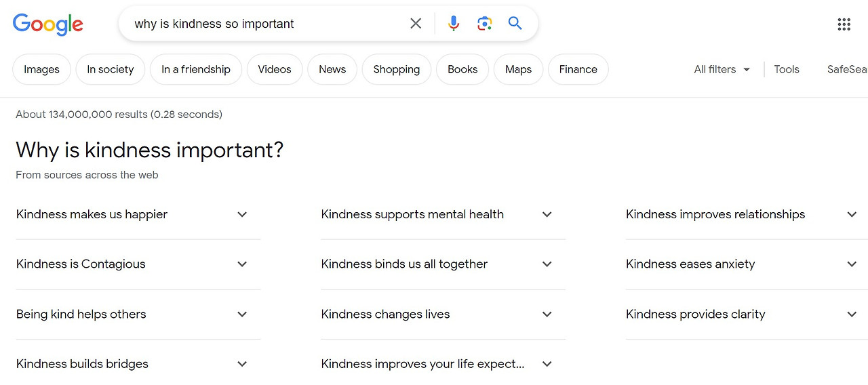The width and height of the screenshot is (868, 385).
Task: Clear the search query text
Action: pyautogui.click(x=416, y=24)
